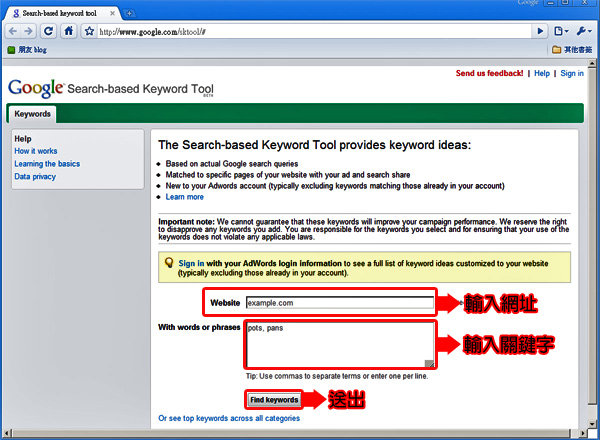Open the How it works link
The width and height of the screenshot is (600, 440).
(36, 151)
